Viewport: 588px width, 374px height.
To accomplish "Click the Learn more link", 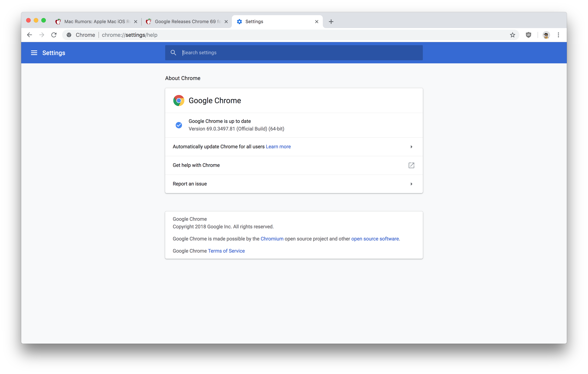I will tap(278, 147).
